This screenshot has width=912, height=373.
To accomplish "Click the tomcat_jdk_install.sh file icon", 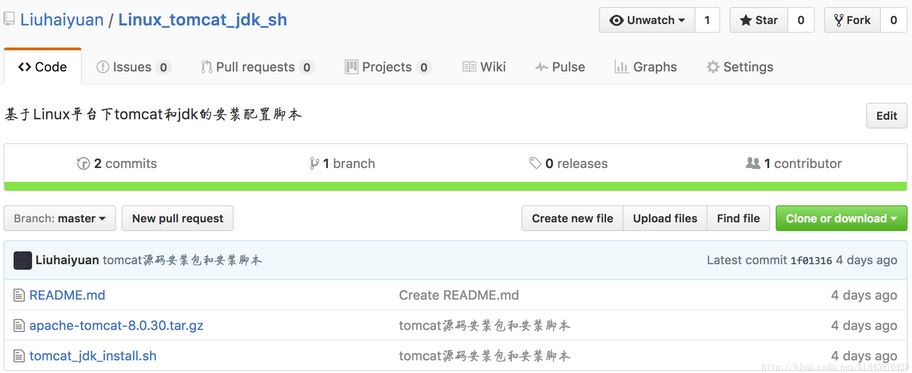I will click(19, 356).
